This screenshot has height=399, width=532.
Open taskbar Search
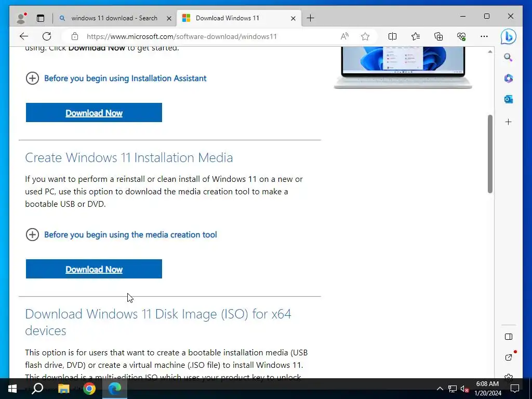coord(37,389)
